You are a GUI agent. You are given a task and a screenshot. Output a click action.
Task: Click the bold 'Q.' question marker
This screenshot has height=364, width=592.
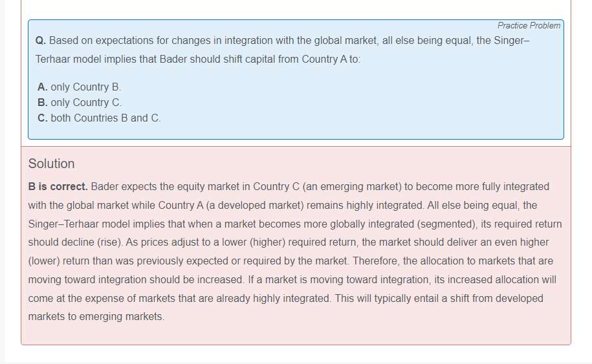[x=41, y=40]
